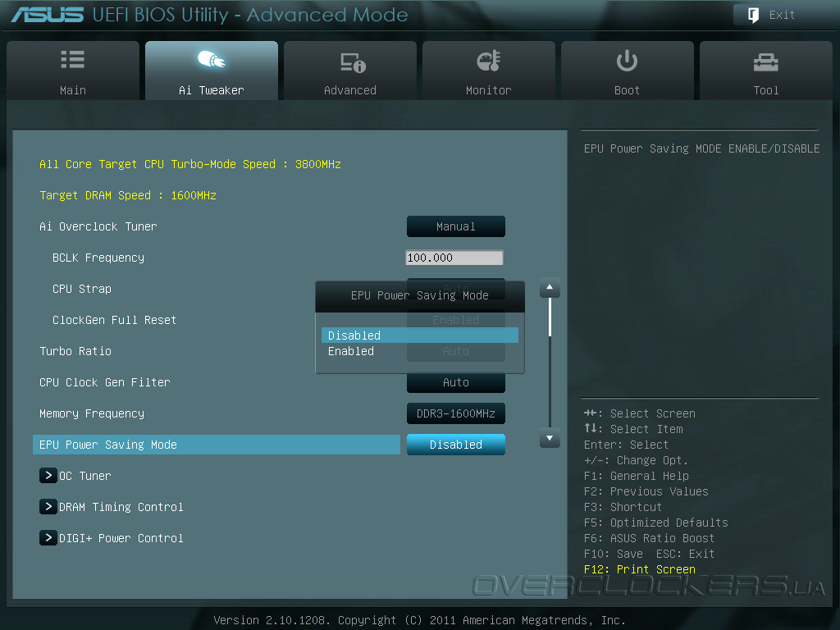Screen dimensions: 840x630
Task: Click the Ai Tweaker rocket icon
Action: [x=212, y=59]
